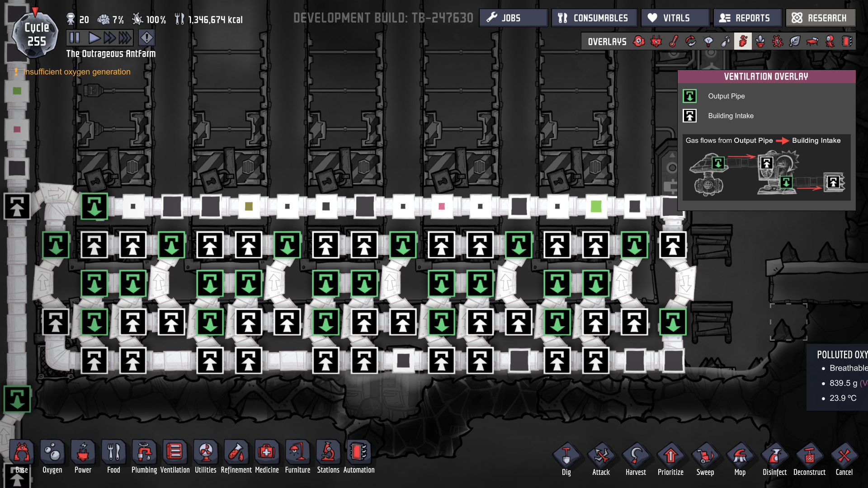
Task: Click the green gas packet in pipe
Action: click(x=596, y=206)
